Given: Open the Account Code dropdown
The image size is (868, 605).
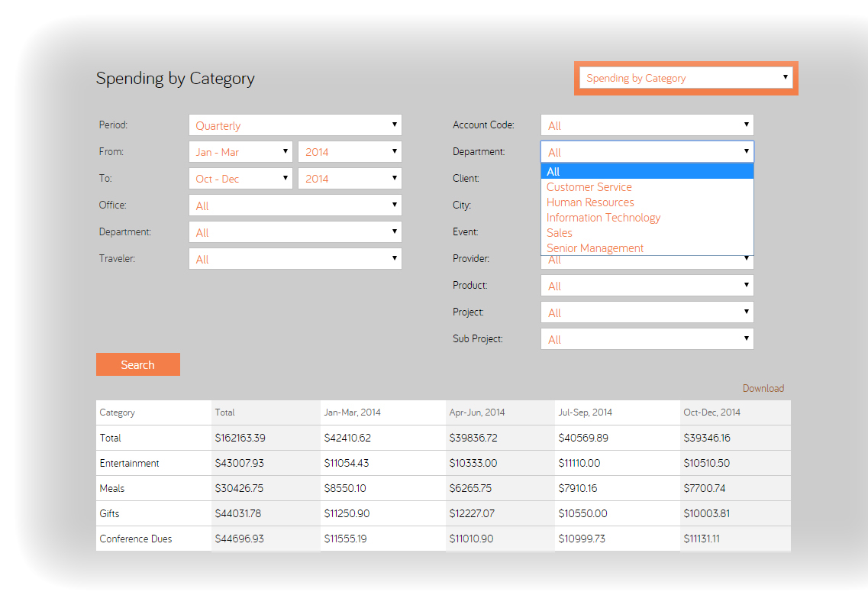Looking at the screenshot, I should click(x=647, y=125).
